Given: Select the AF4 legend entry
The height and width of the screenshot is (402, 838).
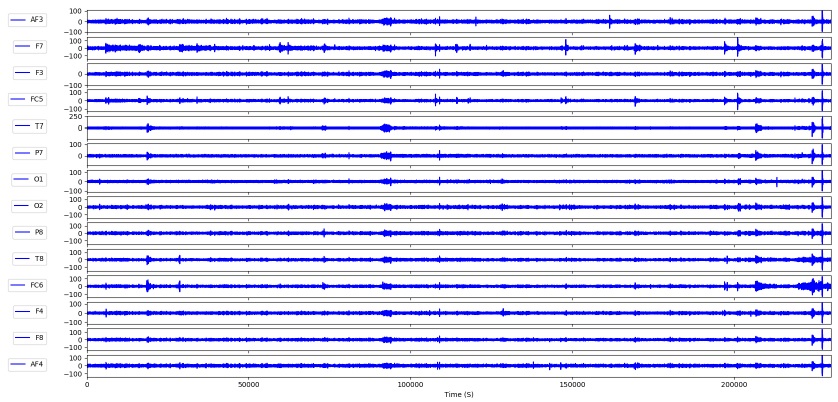Looking at the screenshot, I should 28,364.
